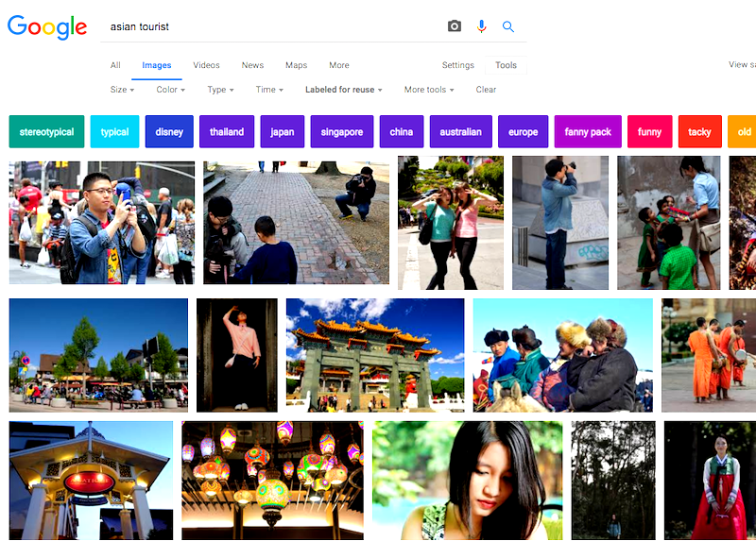The width and height of the screenshot is (756, 541).
Task: Click the blue magnifying glass search icon
Action: [x=508, y=26]
